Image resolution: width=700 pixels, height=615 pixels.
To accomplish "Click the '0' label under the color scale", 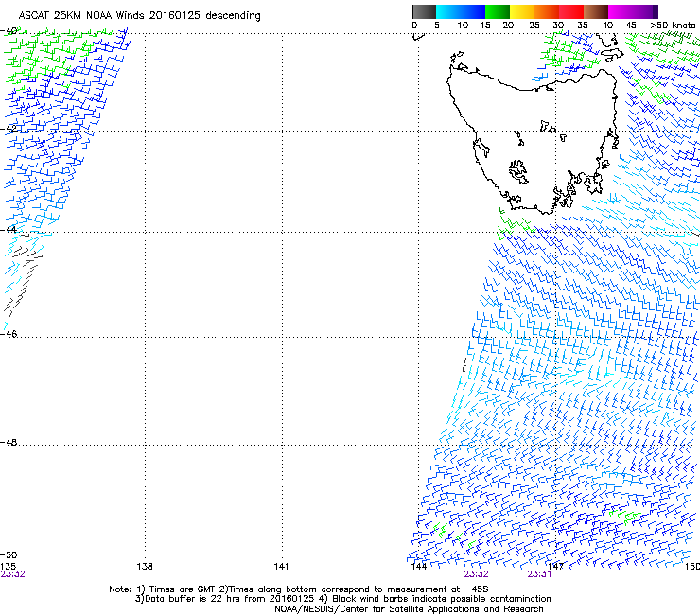I will [x=414, y=26].
